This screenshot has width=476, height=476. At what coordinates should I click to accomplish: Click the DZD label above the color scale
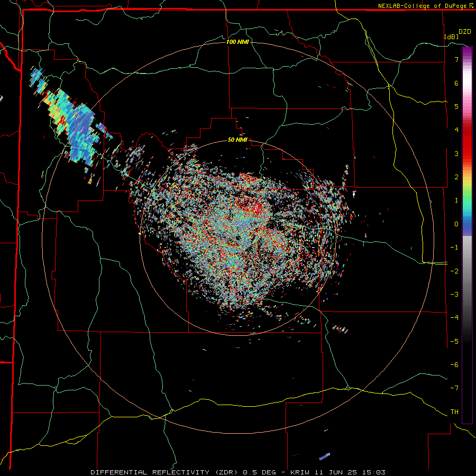tap(465, 32)
